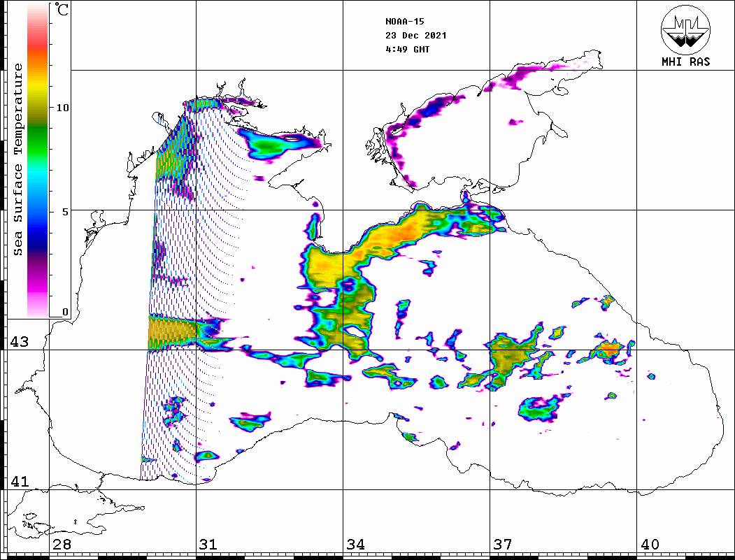Click the °C unit label
Image resolution: width=735 pixels, height=560 pixels.
pos(61,9)
